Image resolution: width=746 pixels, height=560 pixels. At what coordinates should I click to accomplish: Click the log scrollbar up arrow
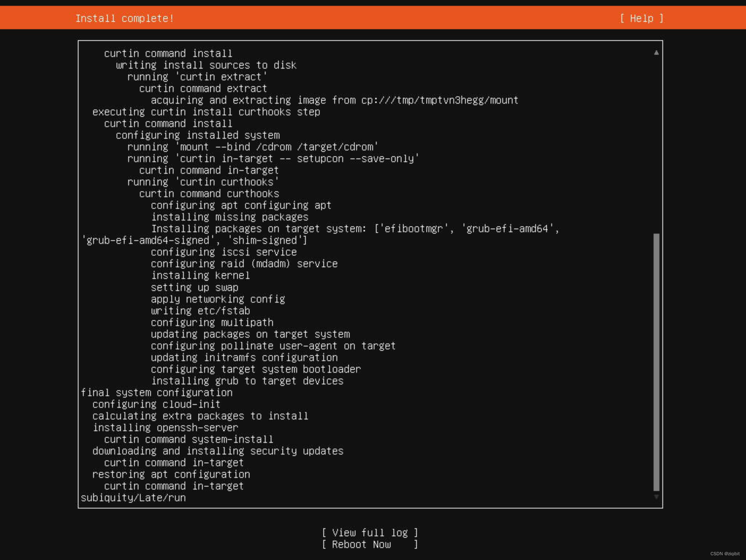pos(656,53)
